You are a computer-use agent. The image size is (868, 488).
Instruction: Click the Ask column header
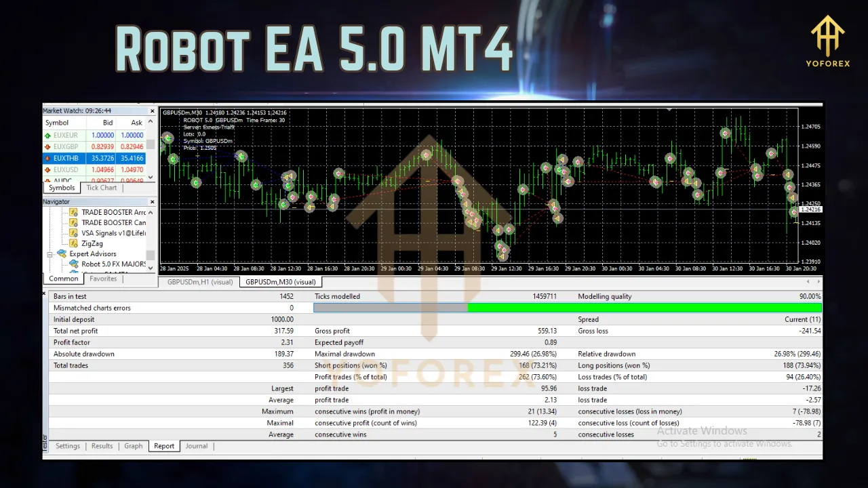click(131, 123)
